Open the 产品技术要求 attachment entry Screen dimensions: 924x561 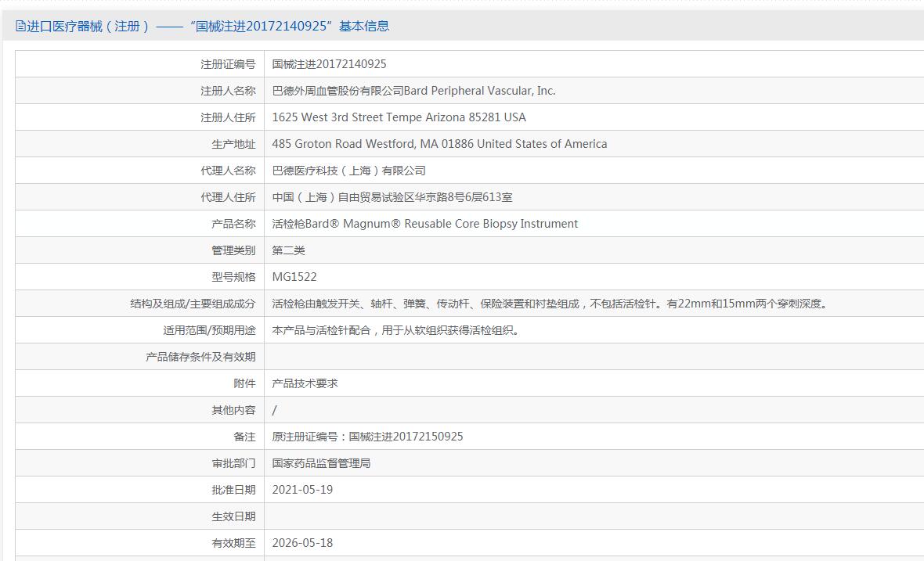pyautogui.click(x=305, y=383)
